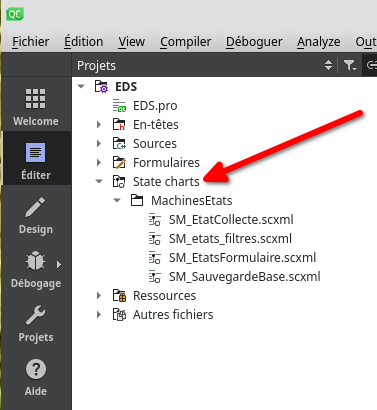The width and height of the screenshot is (377, 410).
Task: Click the Sources C++ folder icon
Action: tap(119, 144)
